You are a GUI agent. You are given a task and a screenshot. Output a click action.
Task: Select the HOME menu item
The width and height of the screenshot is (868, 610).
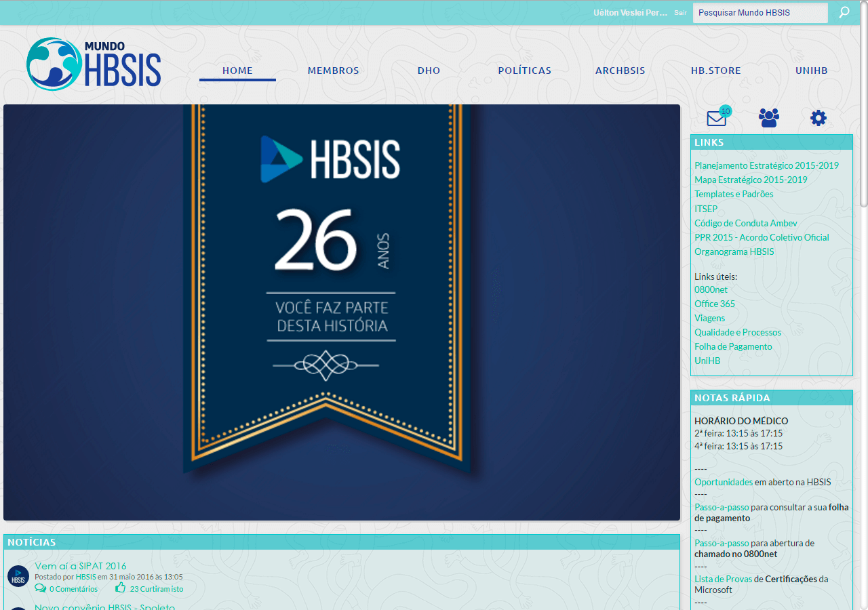pos(237,70)
